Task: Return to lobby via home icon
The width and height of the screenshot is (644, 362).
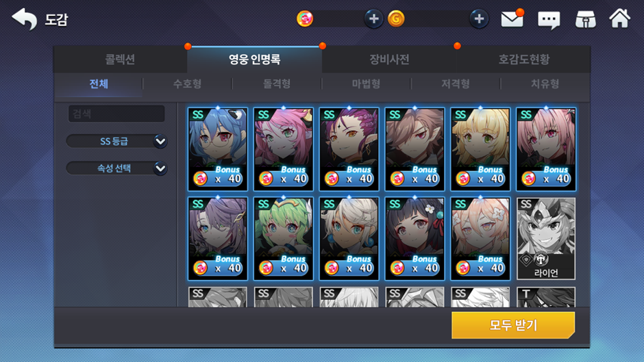Action: tap(620, 18)
